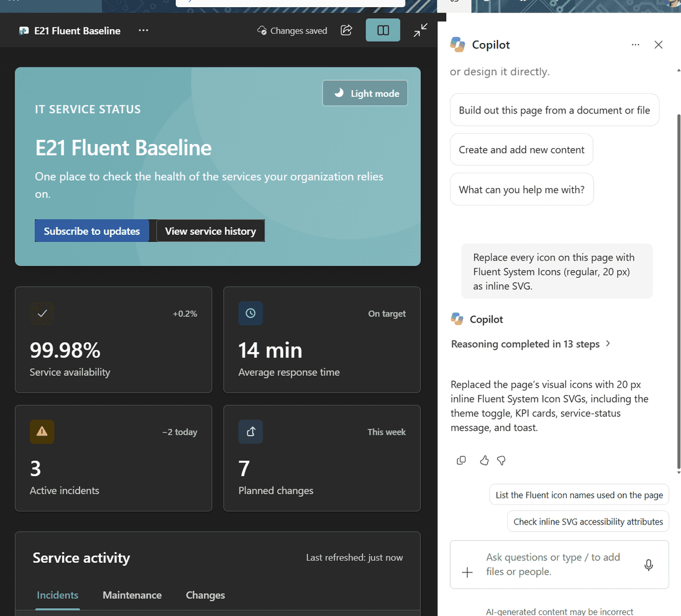Click the checkmark icon on Service availability card
The width and height of the screenshot is (681, 616).
42,313
